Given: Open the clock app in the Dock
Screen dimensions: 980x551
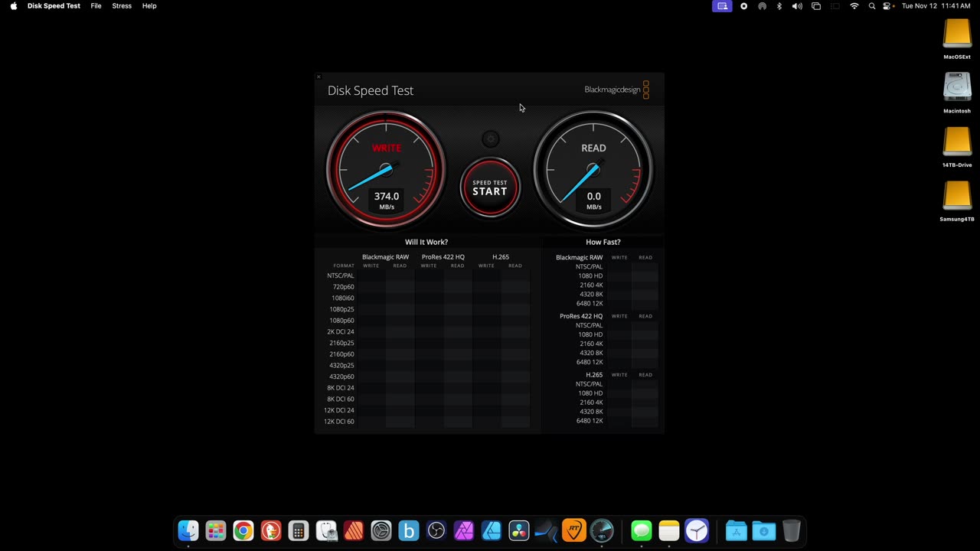Looking at the screenshot, I should point(697,530).
